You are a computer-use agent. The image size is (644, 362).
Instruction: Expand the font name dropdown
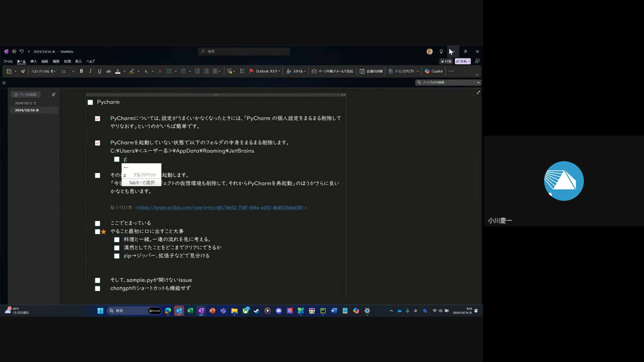(x=54, y=71)
